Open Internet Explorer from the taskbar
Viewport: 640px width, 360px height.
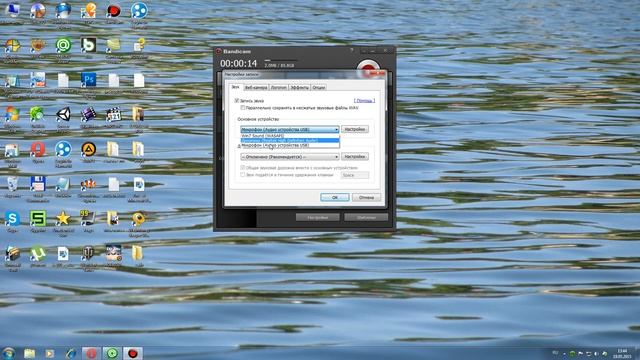(71, 353)
